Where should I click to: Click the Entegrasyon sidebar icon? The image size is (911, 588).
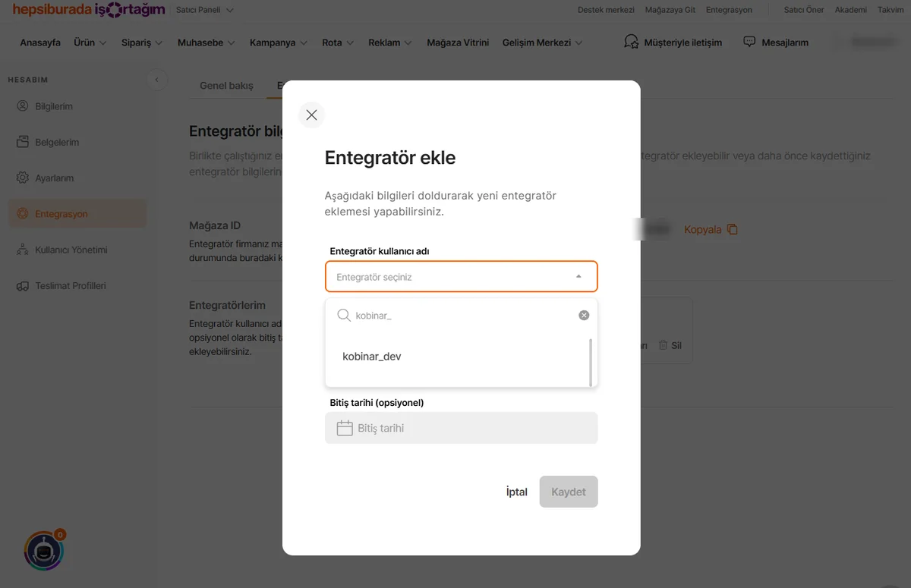point(22,214)
